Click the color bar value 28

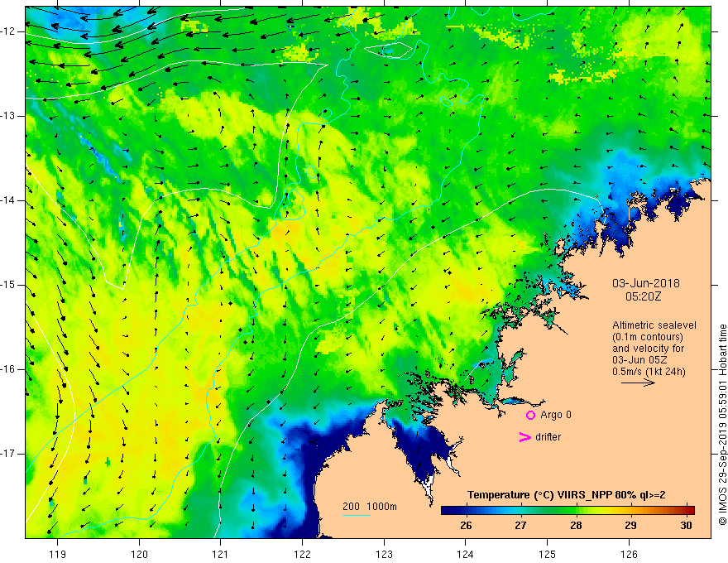click(x=576, y=526)
